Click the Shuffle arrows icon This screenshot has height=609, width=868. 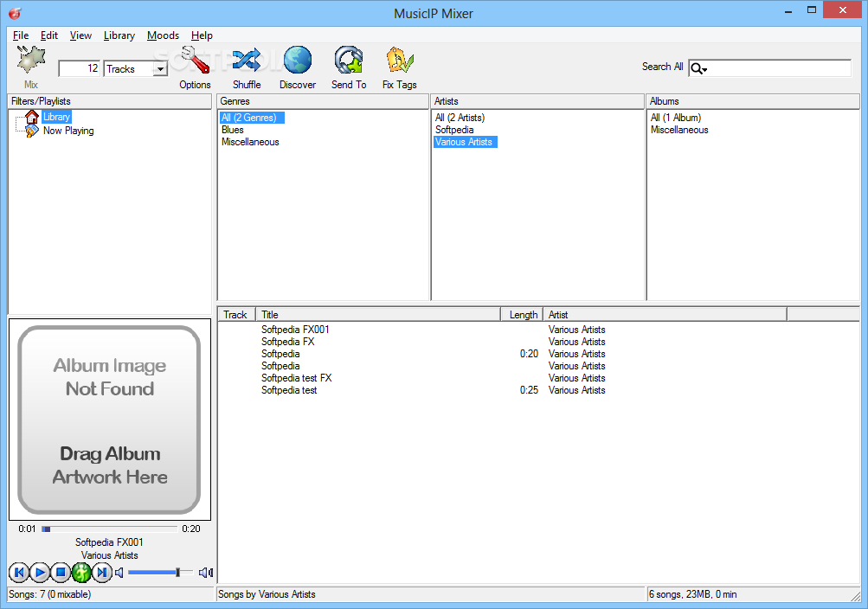(247, 60)
